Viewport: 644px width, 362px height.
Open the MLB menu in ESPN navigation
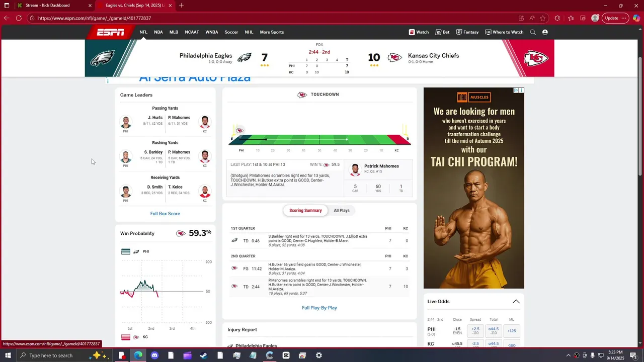point(174,32)
